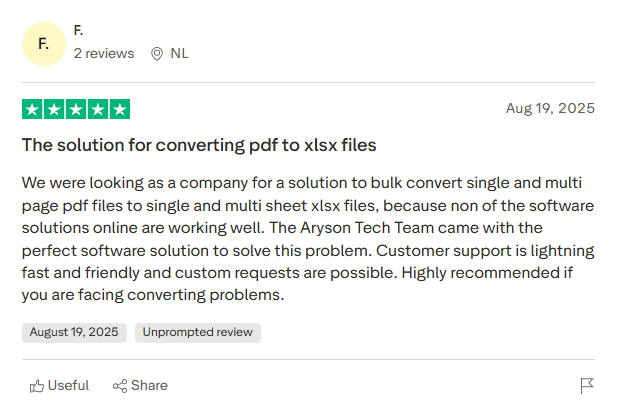Click the reviewer avatar showing F.

click(43, 44)
